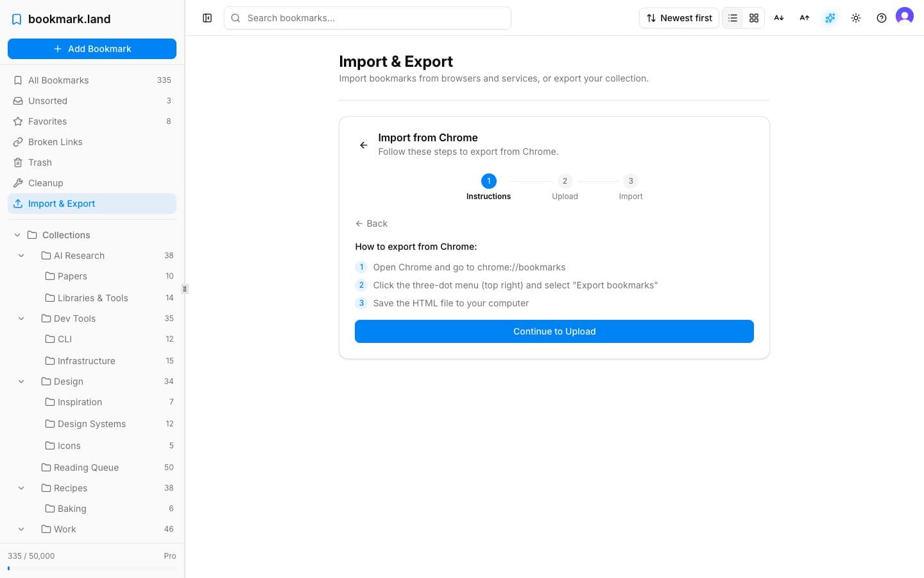Collapse the Design collection chevron
924x578 pixels.
coord(21,381)
